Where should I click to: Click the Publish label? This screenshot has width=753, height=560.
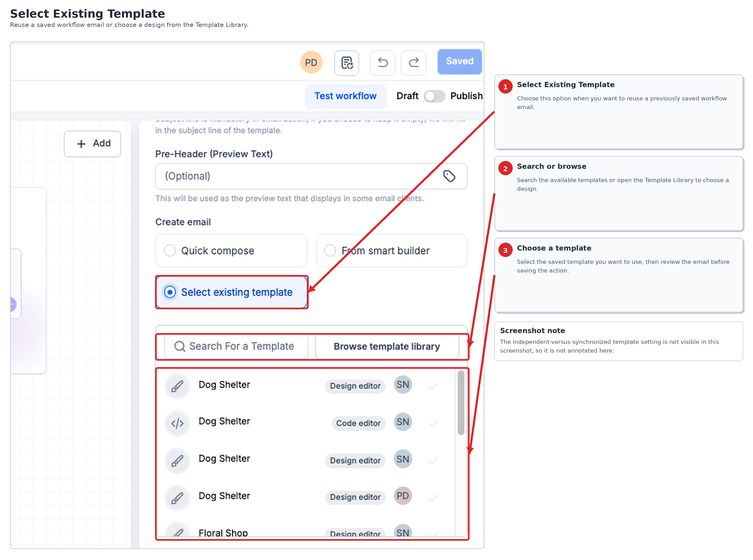coord(466,96)
